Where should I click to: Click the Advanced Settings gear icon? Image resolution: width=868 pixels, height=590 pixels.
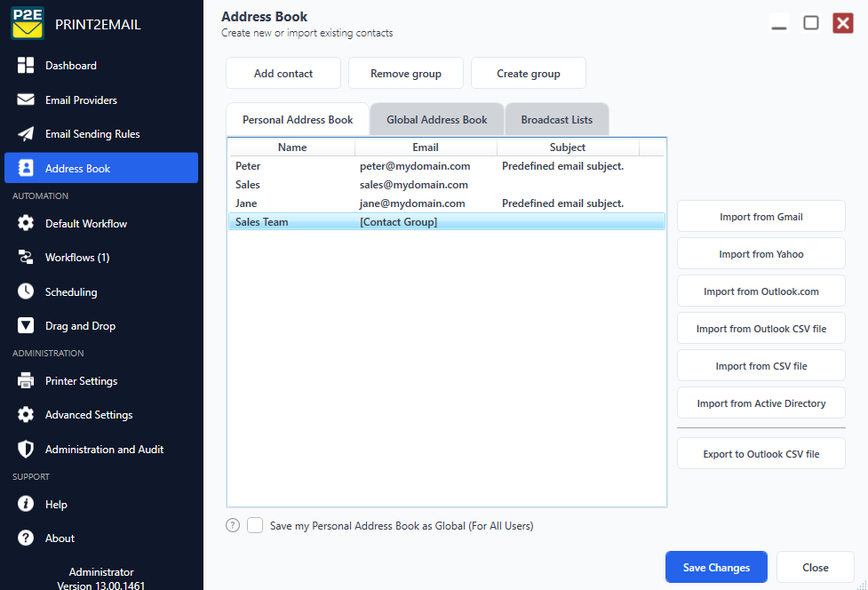click(26, 415)
